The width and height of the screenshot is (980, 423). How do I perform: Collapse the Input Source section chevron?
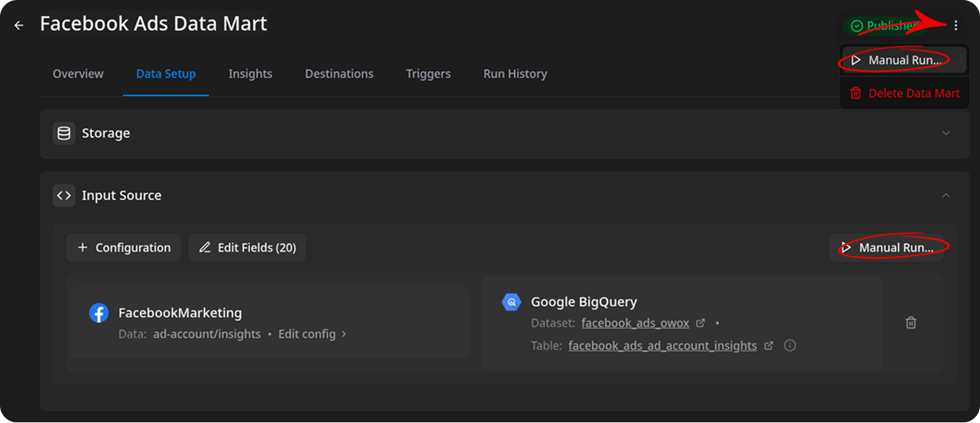point(946,196)
